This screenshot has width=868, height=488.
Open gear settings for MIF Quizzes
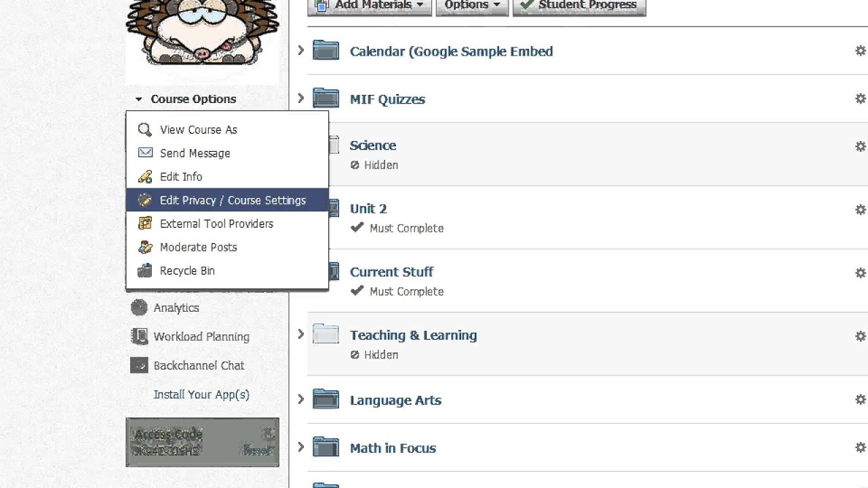pos(860,99)
